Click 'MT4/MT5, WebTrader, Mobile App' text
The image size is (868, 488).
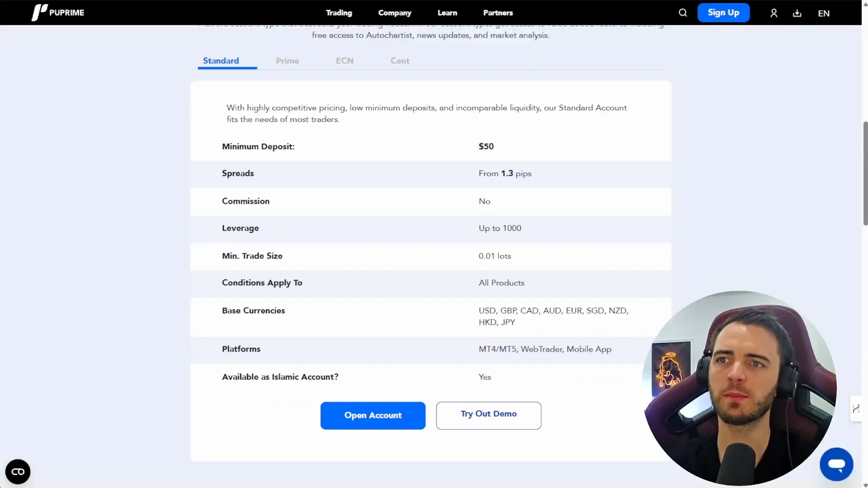point(545,349)
